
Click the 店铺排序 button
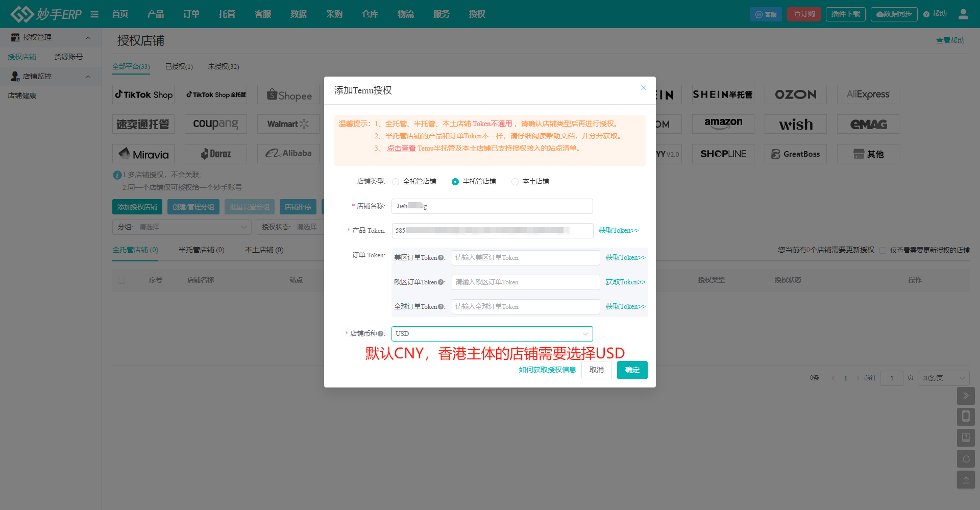pyautogui.click(x=298, y=207)
